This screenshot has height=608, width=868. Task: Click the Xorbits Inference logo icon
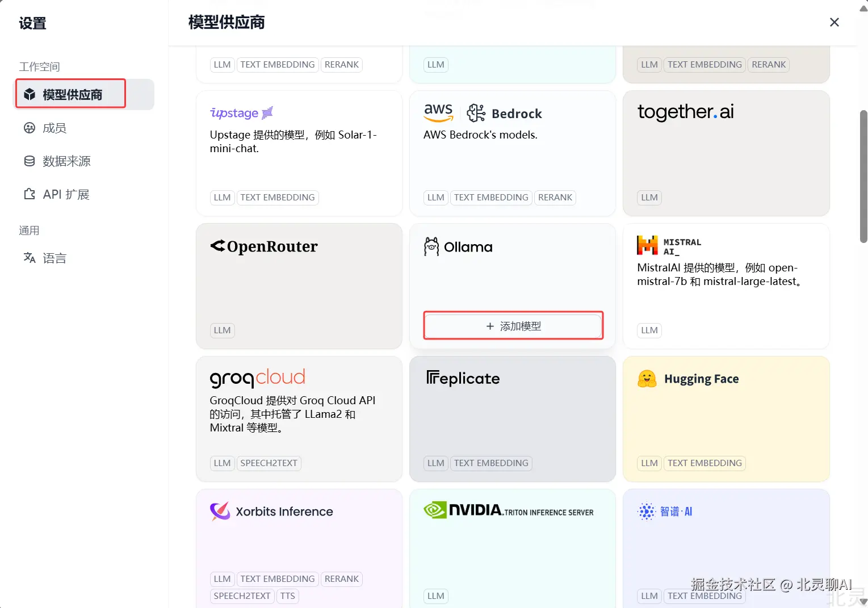(220, 511)
